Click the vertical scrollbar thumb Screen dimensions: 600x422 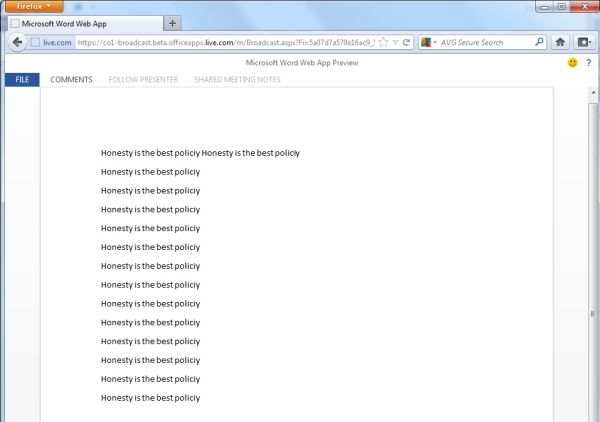click(593, 262)
